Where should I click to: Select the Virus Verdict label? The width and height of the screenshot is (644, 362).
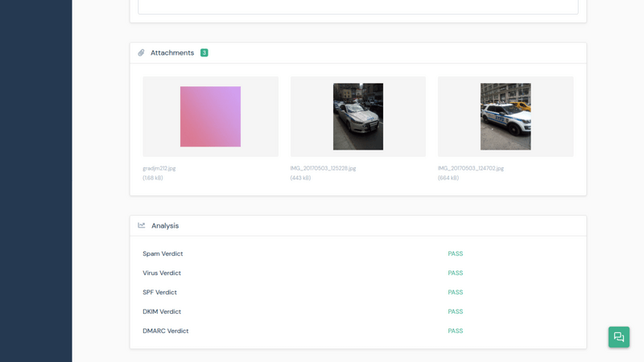pyautogui.click(x=162, y=273)
